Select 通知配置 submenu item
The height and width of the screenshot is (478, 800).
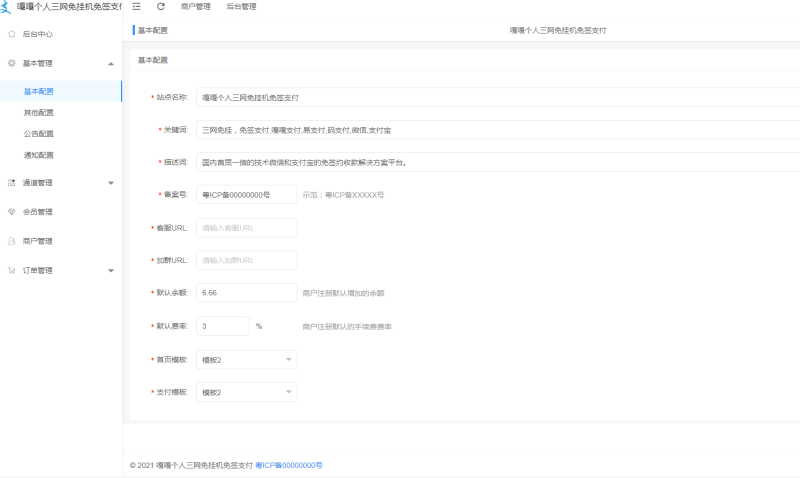coord(39,155)
